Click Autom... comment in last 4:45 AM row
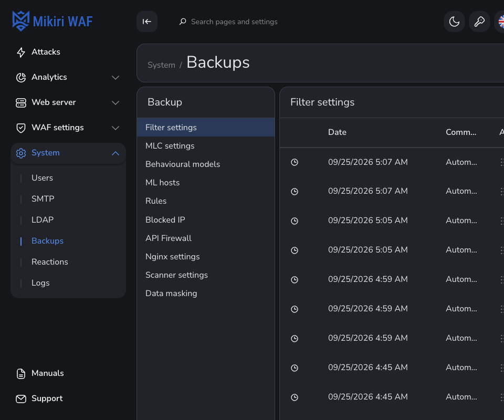The image size is (504, 420). [x=461, y=396]
